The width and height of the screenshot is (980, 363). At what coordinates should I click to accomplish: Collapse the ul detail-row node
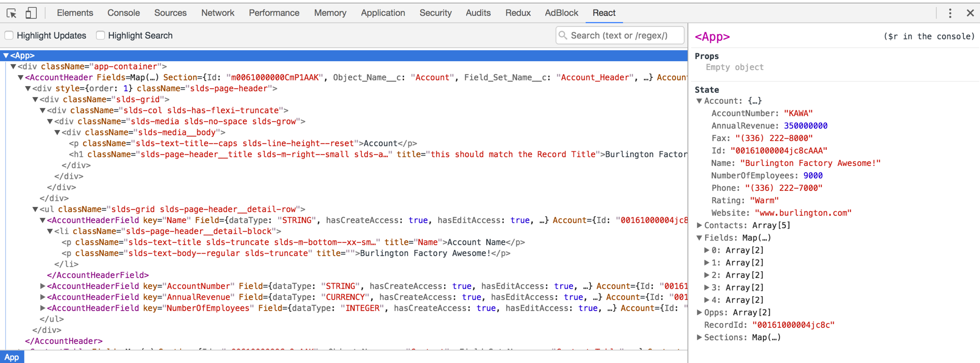(x=35, y=210)
